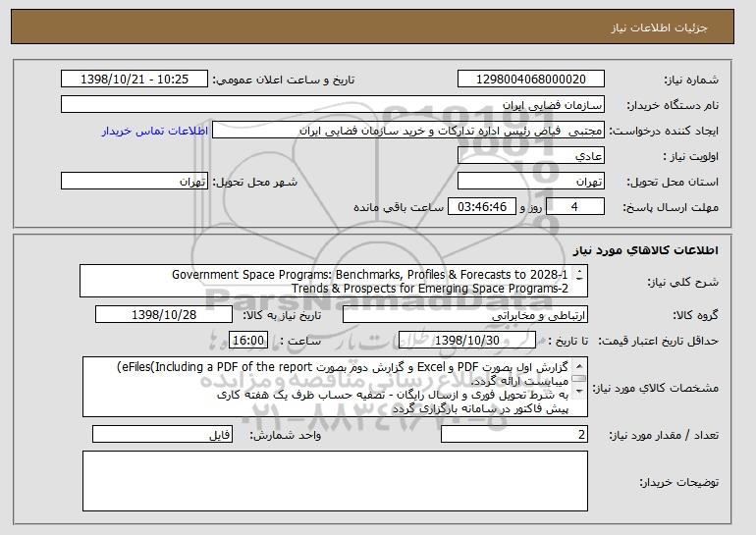The image size is (756, 535).
Task: Click the specifications scrollbar thumb
Action: [579, 379]
